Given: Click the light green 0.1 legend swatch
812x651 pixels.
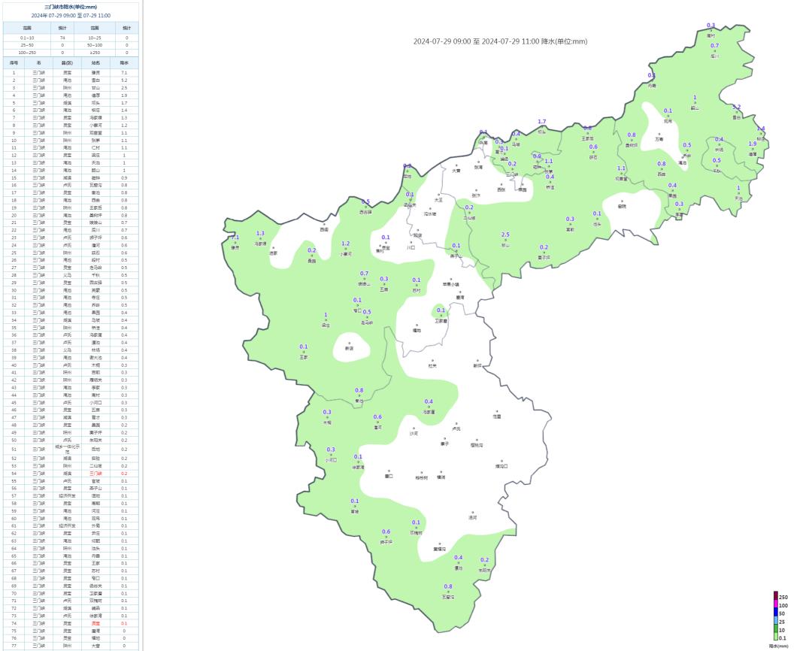Looking at the screenshot, I should 775,637.
